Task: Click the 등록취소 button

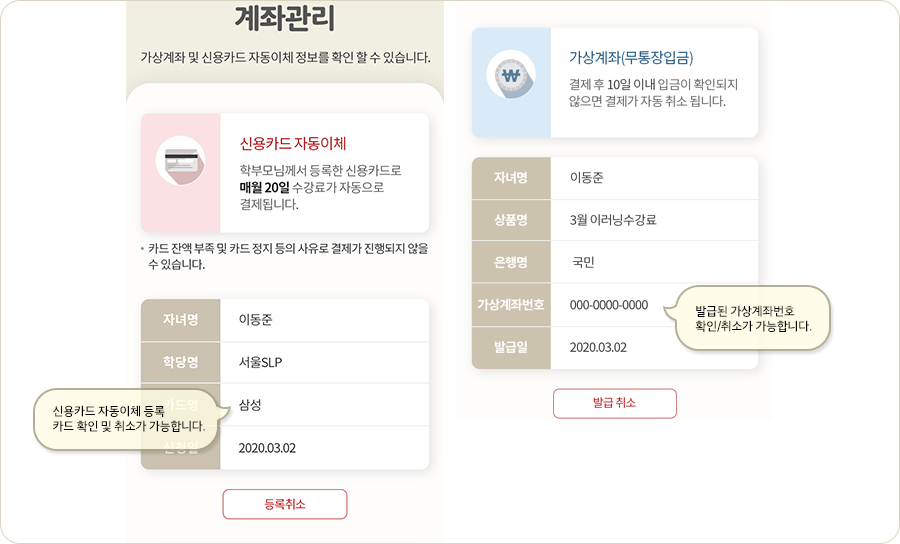Action: (285, 504)
